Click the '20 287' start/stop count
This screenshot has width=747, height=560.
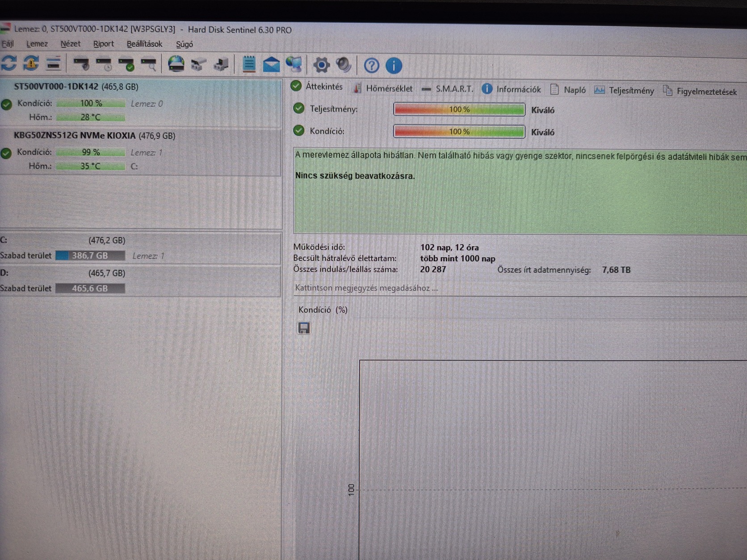pyautogui.click(x=433, y=270)
